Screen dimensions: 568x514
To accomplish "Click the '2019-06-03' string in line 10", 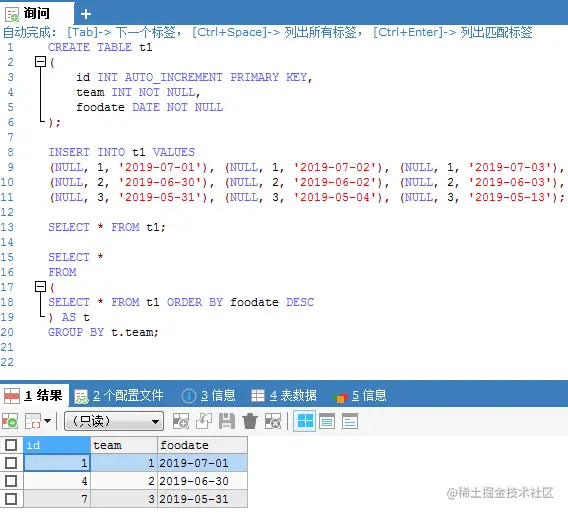I will (510, 182).
